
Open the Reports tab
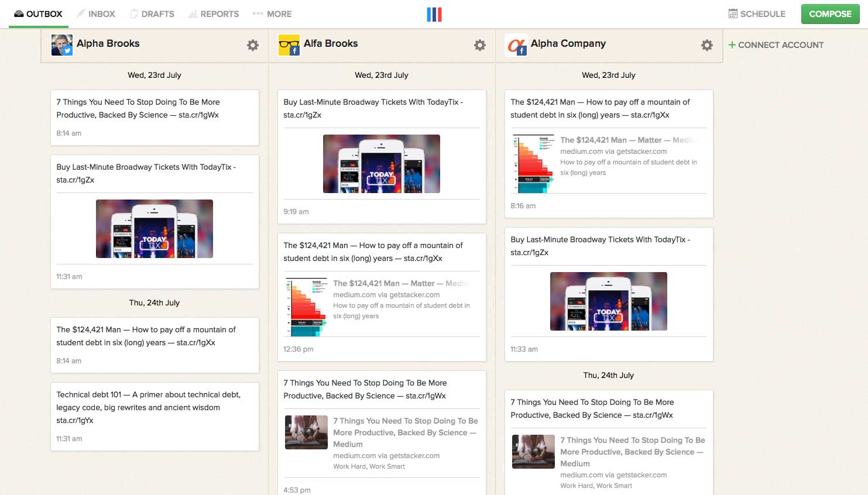[214, 13]
